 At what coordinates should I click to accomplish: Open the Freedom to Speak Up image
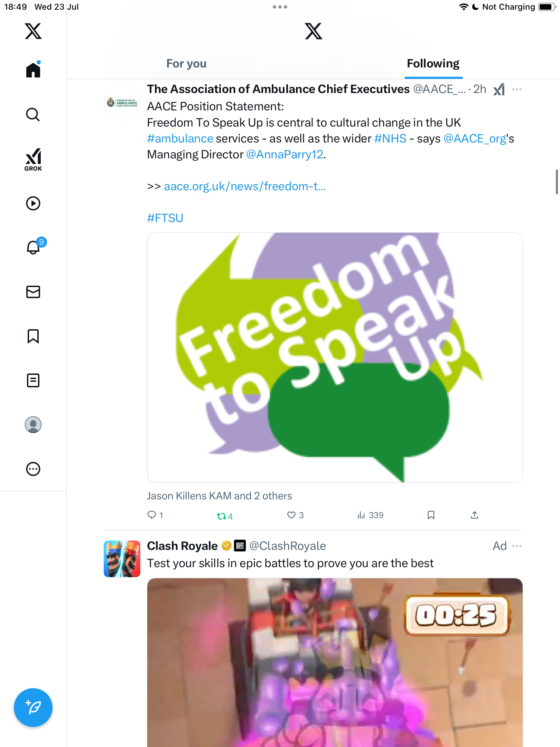point(335,357)
